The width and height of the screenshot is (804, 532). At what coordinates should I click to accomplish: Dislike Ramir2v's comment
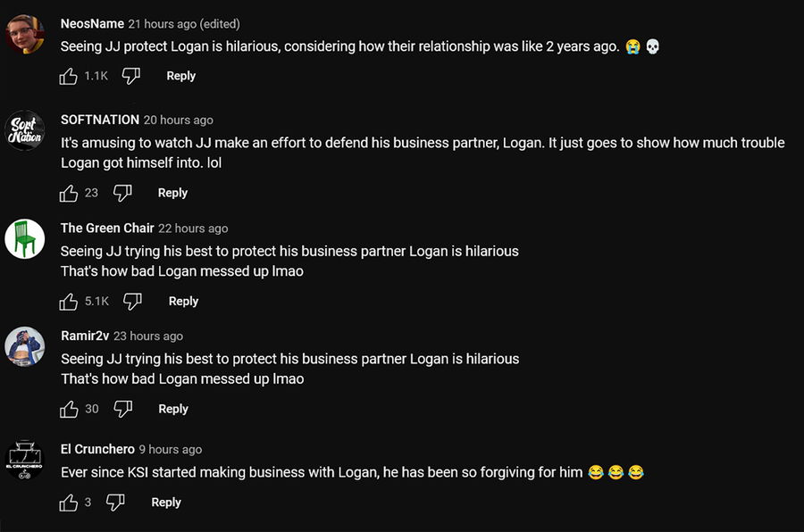point(123,410)
